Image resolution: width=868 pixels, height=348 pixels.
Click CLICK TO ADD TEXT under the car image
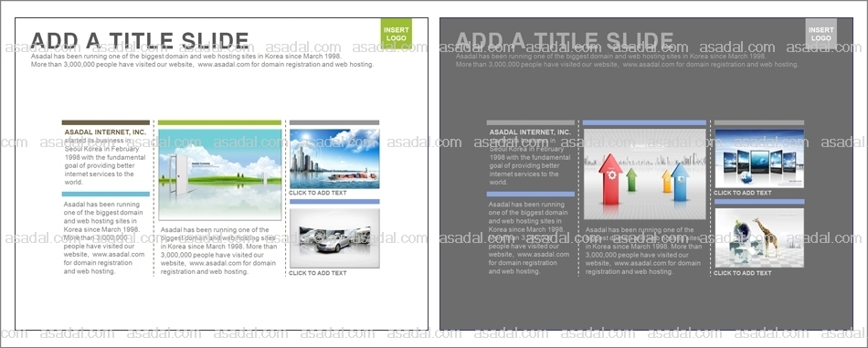click(x=318, y=273)
